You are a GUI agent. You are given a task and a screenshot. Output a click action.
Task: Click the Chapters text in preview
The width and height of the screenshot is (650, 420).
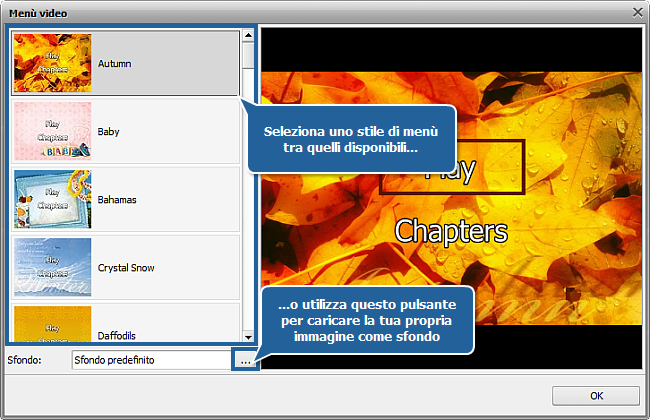[451, 231]
